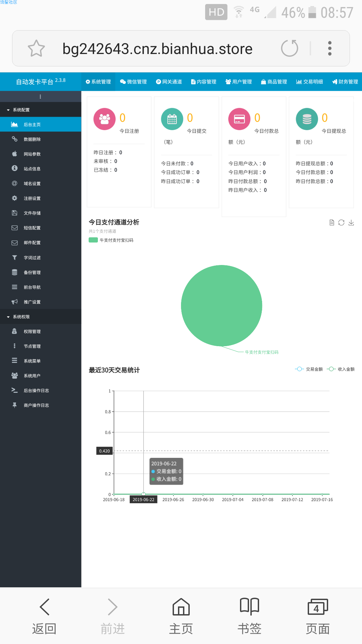362x644 pixels.
Task: Bookmark page with star icon
Action: click(36, 48)
